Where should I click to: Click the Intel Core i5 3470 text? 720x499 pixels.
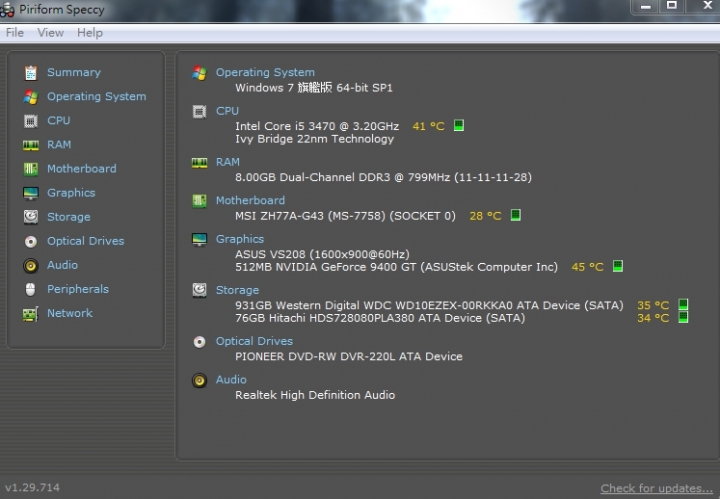(317, 126)
